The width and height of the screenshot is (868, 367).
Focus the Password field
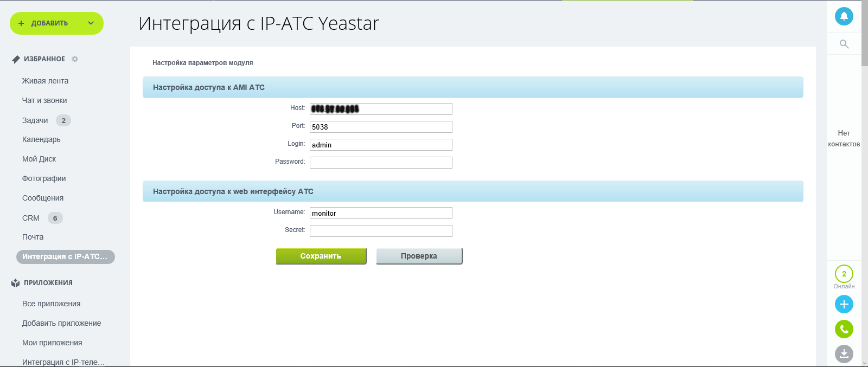pos(381,163)
